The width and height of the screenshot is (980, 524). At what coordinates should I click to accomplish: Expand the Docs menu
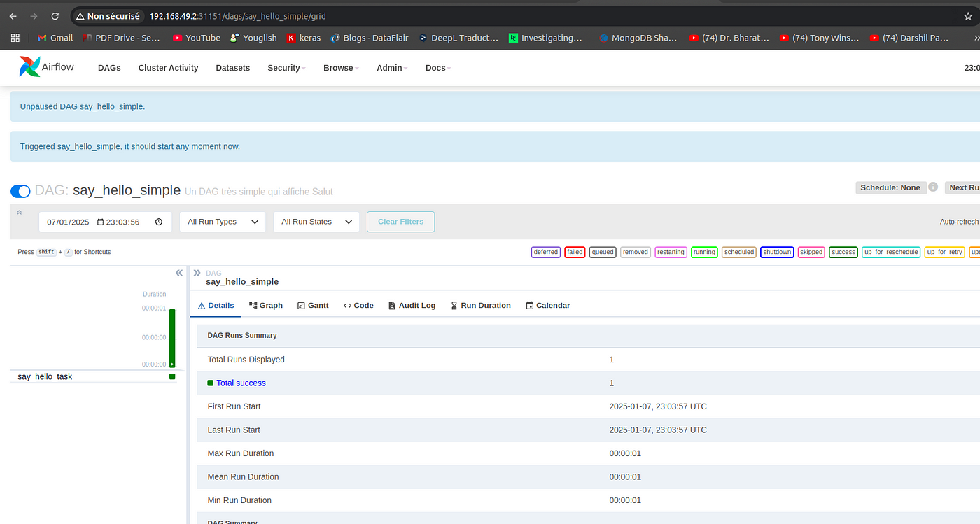tap(437, 68)
